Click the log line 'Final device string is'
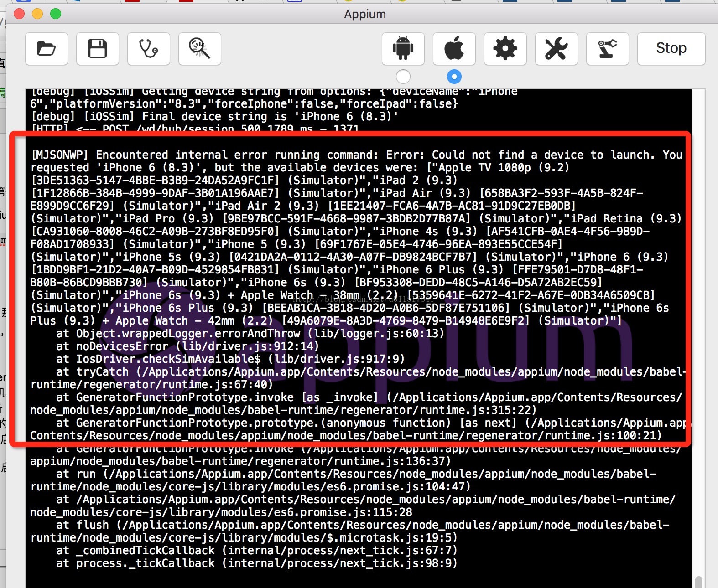The width and height of the screenshot is (718, 588). click(x=214, y=117)
